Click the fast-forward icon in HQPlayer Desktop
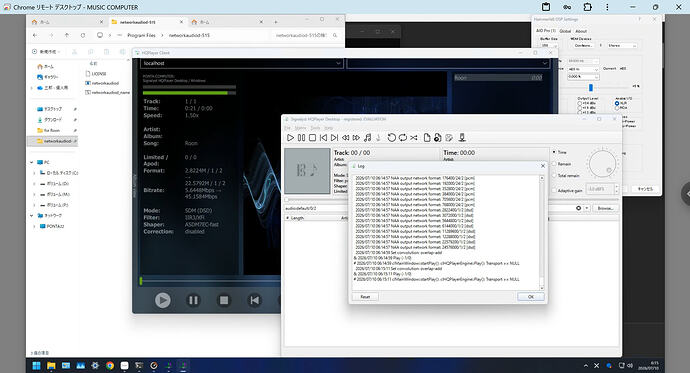Viewport: 690px width, 373px height. click(356, 138)
